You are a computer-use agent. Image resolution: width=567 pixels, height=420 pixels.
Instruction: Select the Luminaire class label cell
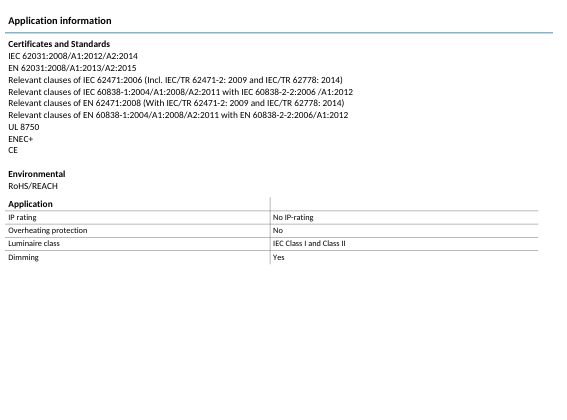(137, 244)
